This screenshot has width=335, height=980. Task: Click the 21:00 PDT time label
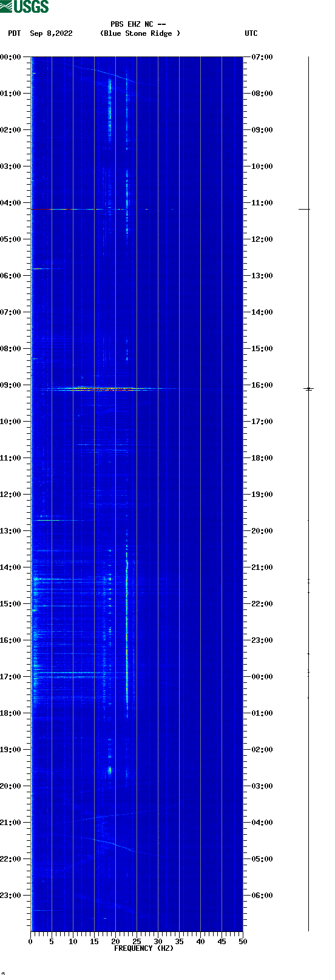tap(11, 823)
